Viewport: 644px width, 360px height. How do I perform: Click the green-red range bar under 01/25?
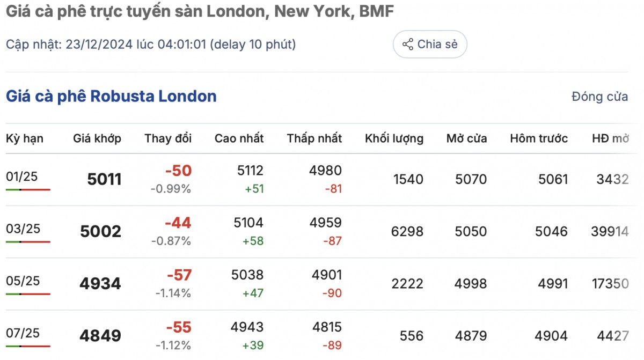click(28, 189)
